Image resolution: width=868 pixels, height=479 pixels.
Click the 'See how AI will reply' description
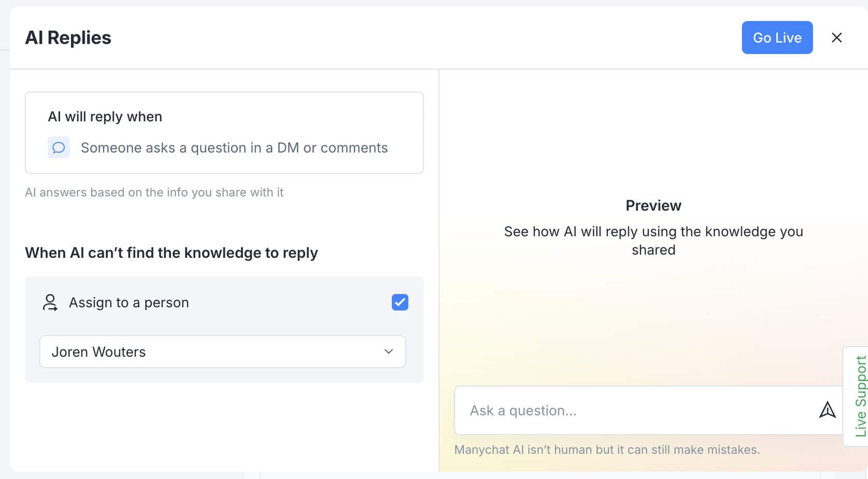pyautogui.click(x=653, y=241)
